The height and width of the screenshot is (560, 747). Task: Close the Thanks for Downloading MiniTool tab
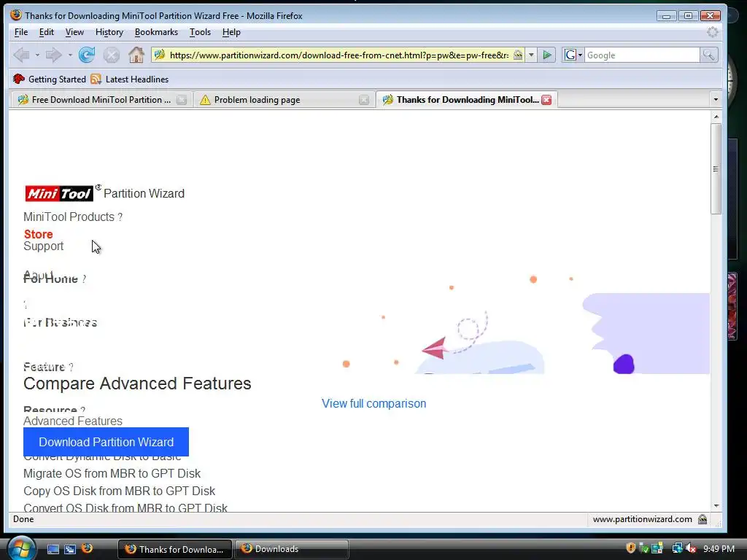(546, 99)
